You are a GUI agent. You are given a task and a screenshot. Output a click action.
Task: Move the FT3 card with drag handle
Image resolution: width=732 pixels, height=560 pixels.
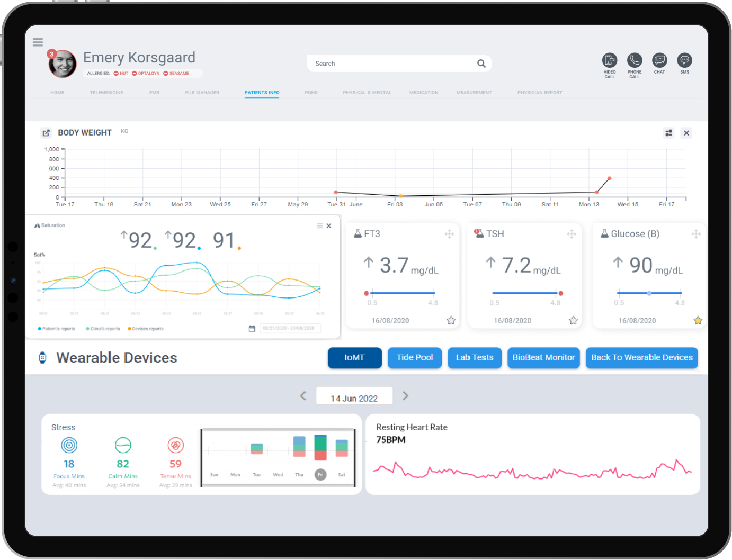[449, 234]
